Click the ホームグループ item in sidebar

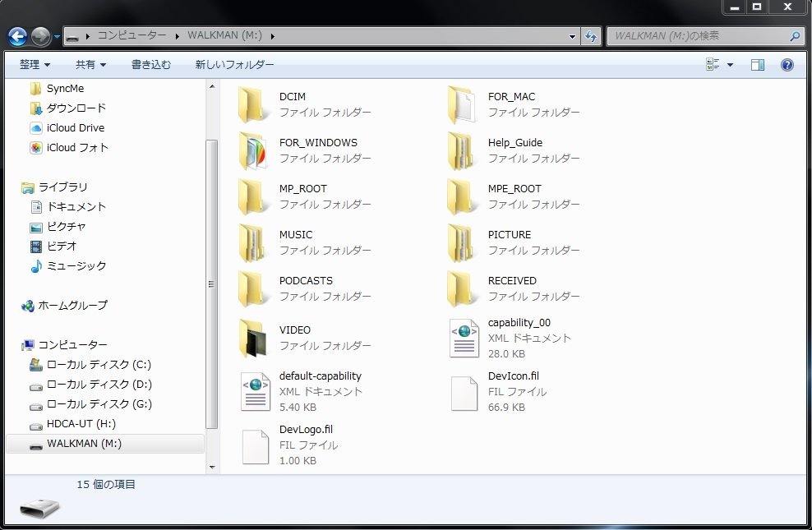click(x=72, y=305)
